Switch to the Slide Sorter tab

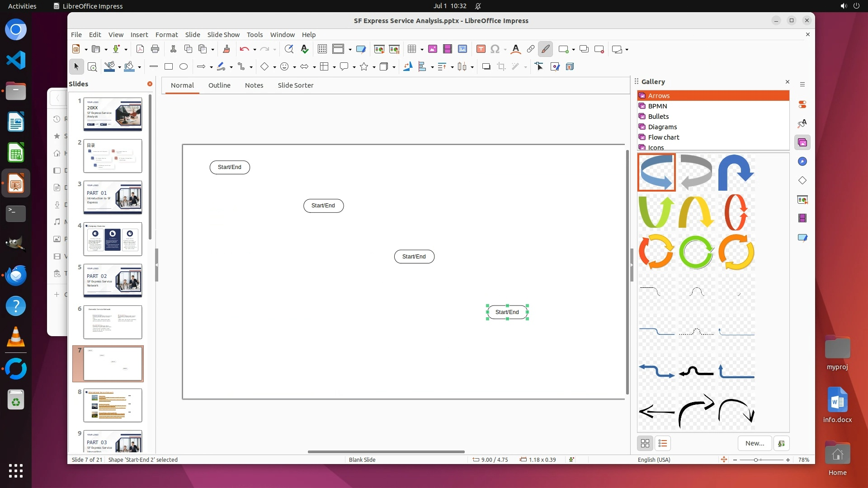295,85
